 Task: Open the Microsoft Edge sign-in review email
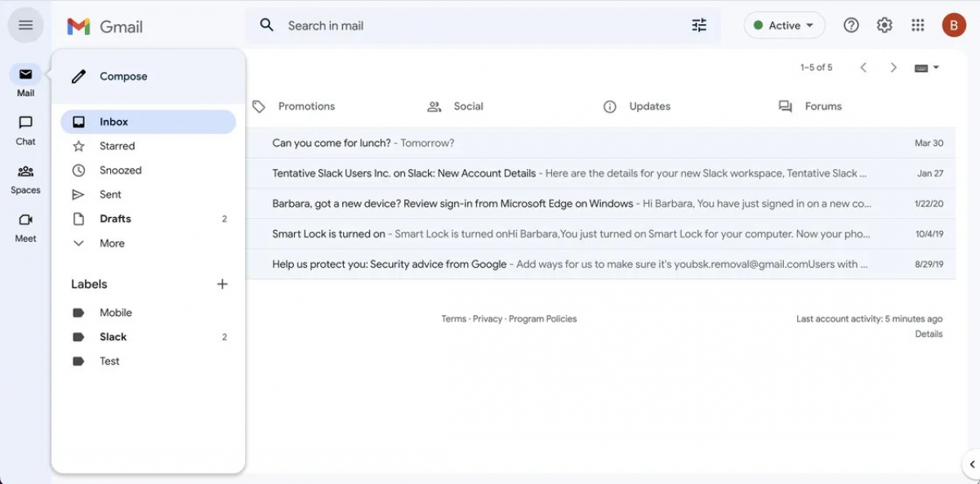(601, 203)
